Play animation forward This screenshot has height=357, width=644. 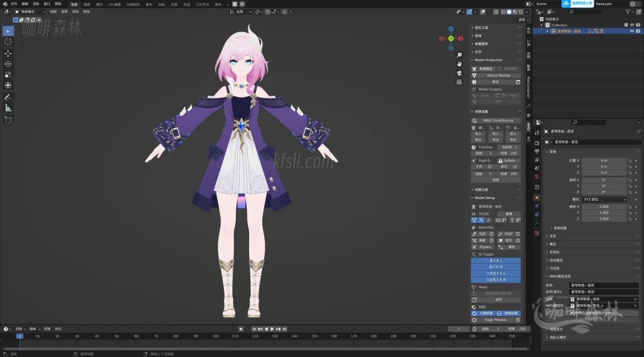point(272,329)
